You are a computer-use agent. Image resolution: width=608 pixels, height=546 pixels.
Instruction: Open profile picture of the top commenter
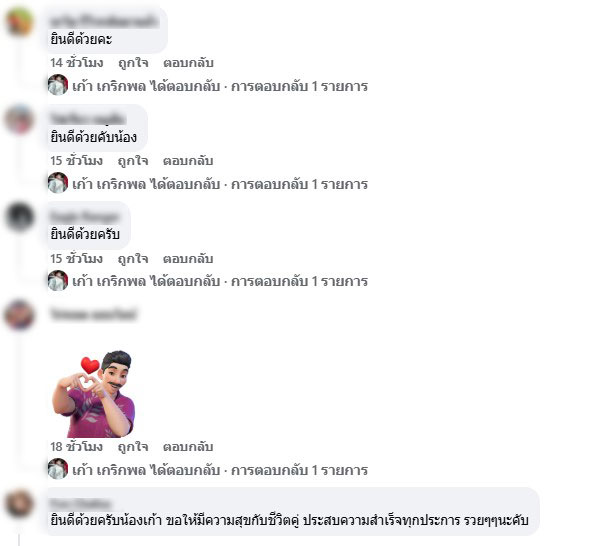tap(19, 22)
